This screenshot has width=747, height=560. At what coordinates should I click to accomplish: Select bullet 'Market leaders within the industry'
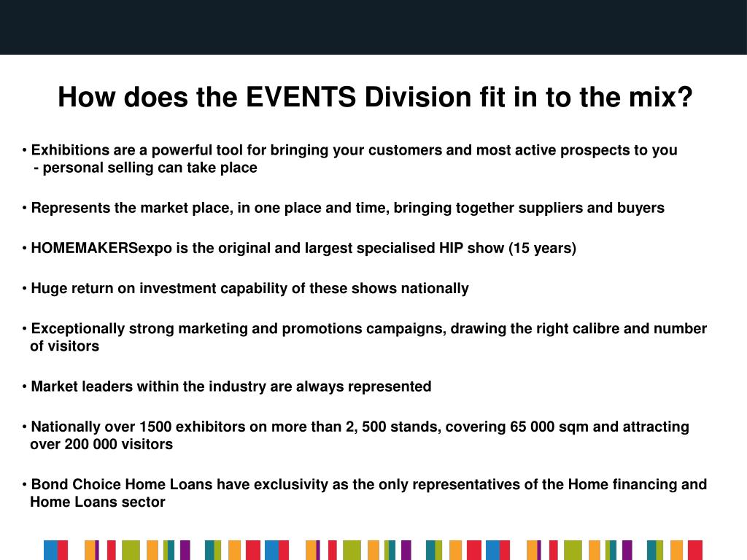tap(227, 386)
